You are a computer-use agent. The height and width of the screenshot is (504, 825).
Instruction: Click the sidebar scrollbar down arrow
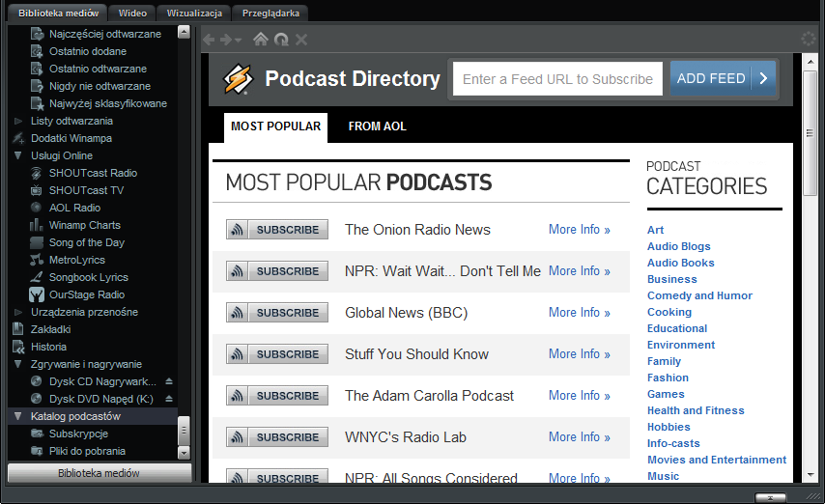click(x=184, y=453)
